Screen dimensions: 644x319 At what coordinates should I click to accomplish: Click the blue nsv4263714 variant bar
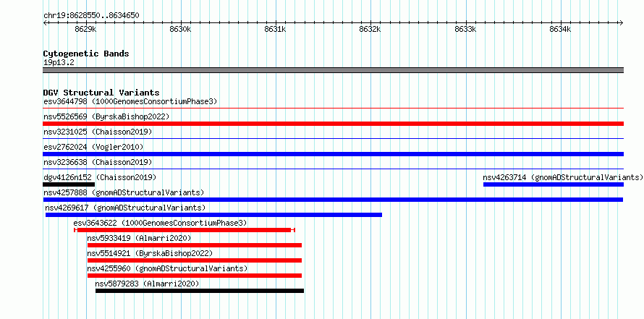(554, 184)
